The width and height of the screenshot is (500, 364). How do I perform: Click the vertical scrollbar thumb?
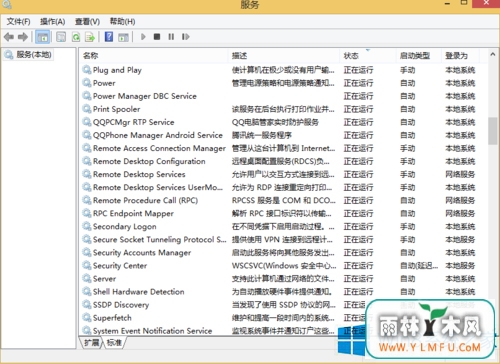(493, 131)
